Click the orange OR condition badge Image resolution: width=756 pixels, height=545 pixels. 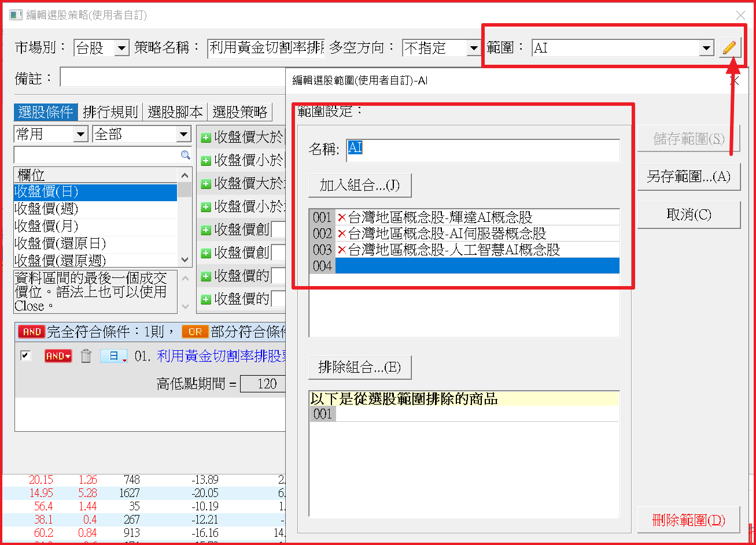[x=194, y=332]
